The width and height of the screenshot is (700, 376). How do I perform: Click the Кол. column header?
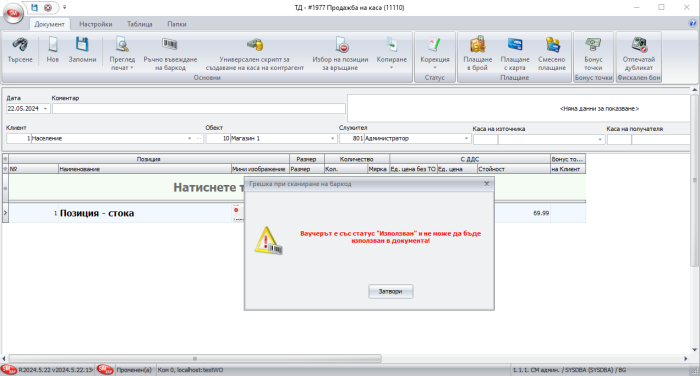click(x=346, y=169)
